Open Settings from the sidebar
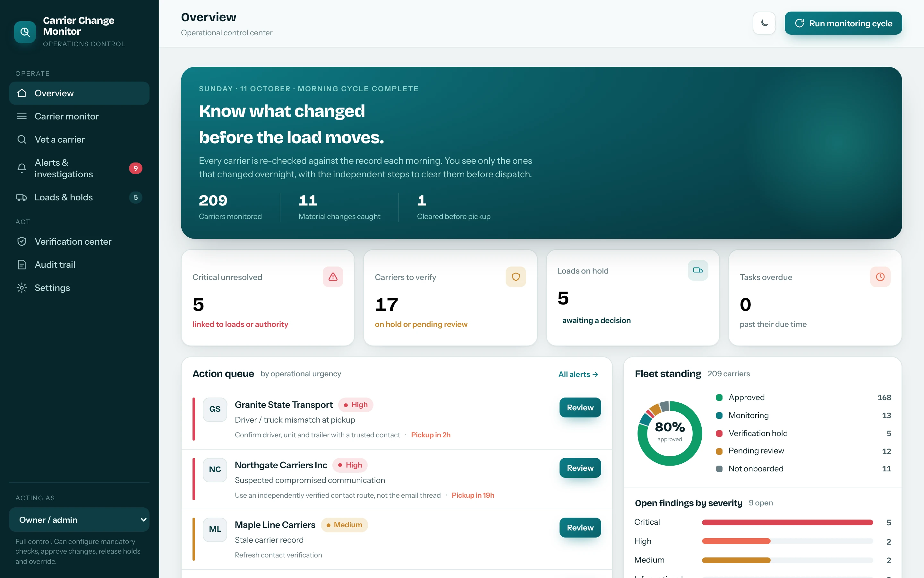The height and width of the screenshot is (578, 924). (x=79, y=287)
